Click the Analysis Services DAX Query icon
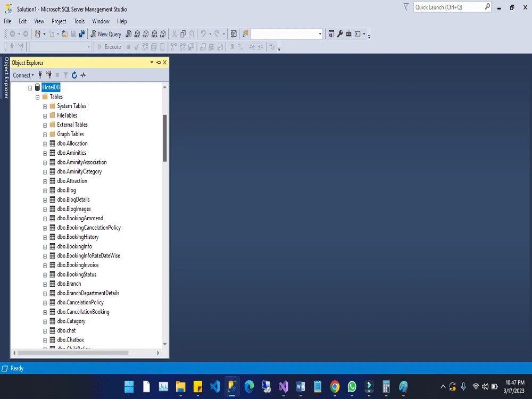532x399 pixels. [163, 34]
